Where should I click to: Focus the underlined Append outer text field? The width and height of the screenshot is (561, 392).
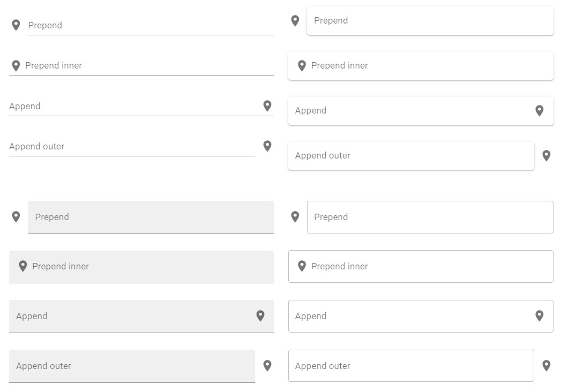(132, 147)
